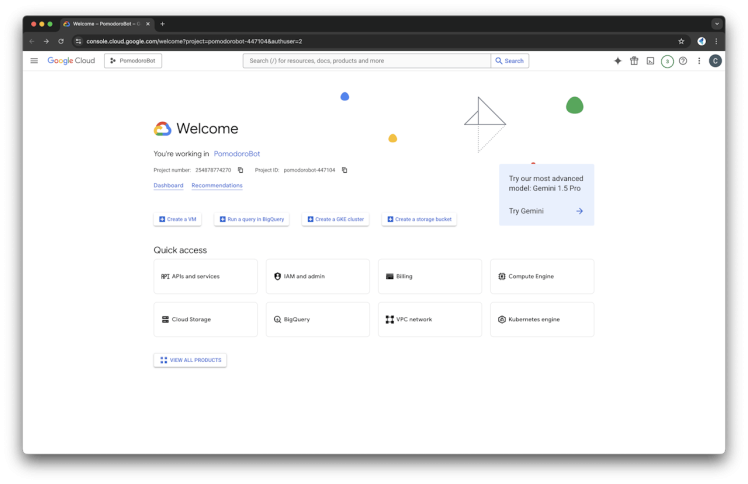
Task: Open the Chrome three-dot menu
Action: (716, 41)
